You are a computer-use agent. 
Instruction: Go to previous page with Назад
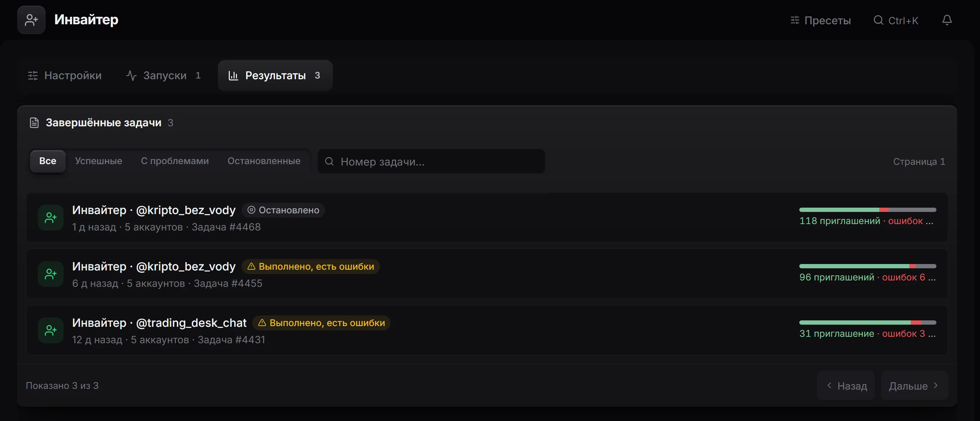coord(846,386)
